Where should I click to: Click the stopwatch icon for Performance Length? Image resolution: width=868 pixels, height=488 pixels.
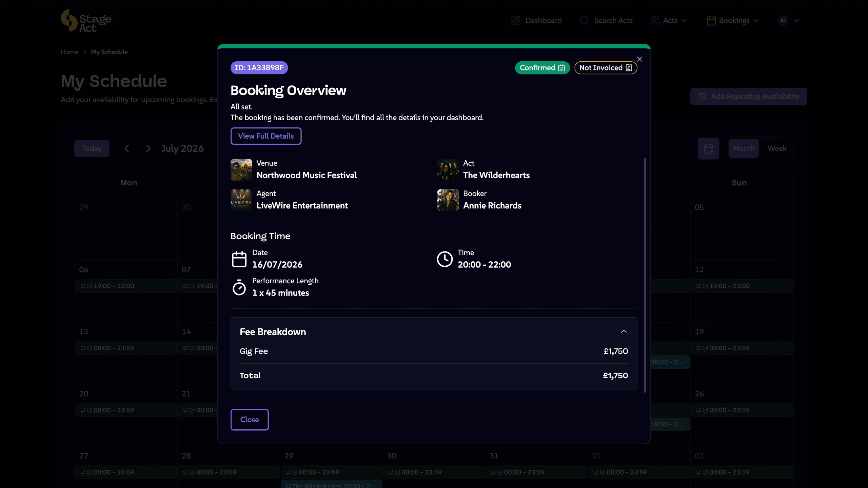(239, 287)
